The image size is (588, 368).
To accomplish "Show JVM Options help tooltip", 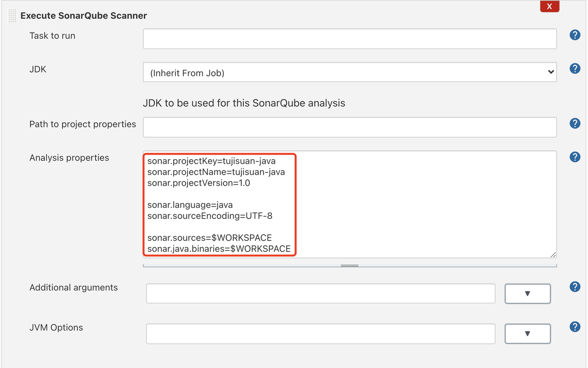I will pyautogui.click(x=575, y=327).
